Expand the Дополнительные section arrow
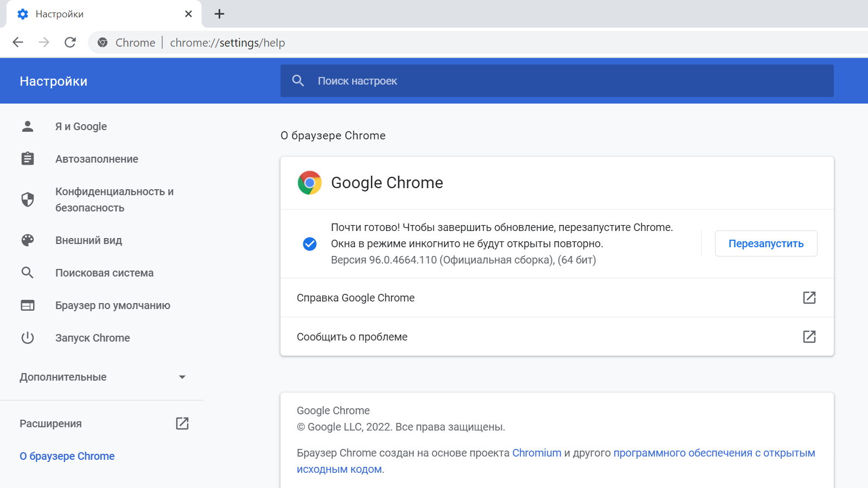This screenshot has height=488, width=868. click(x=182, y=377)
